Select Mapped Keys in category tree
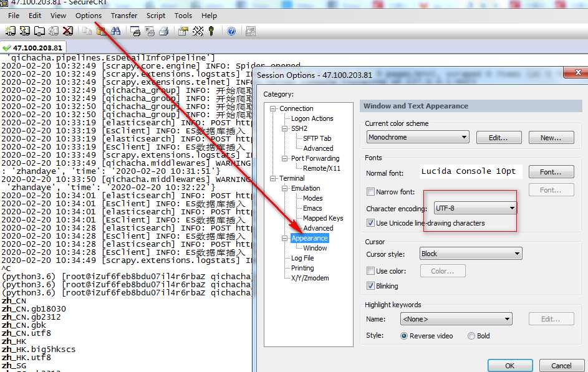The width and height of the screenshot is (588, 372). [323, 218]
